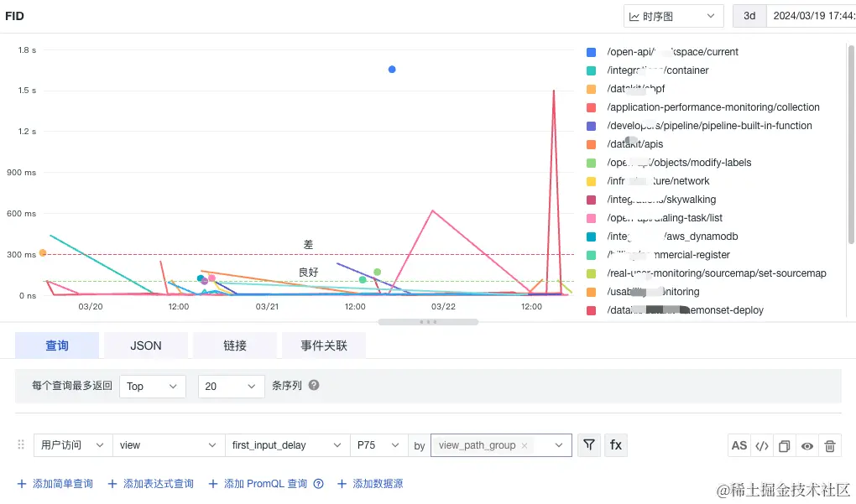Toggle legend swatch for objects/modify-labels series
856x504 pixels.
point(591,163)
